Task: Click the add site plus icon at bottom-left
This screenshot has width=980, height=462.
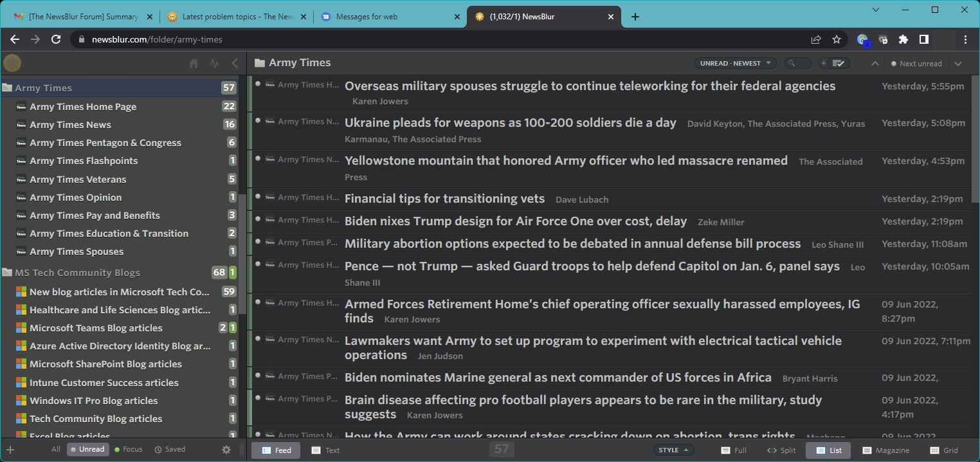Action: (x=10, y=450)
